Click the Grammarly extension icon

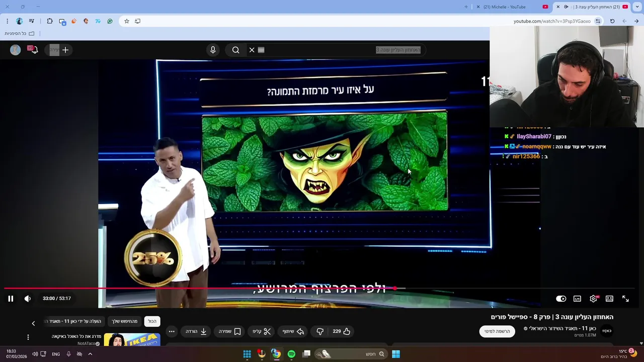coord(110,21)
